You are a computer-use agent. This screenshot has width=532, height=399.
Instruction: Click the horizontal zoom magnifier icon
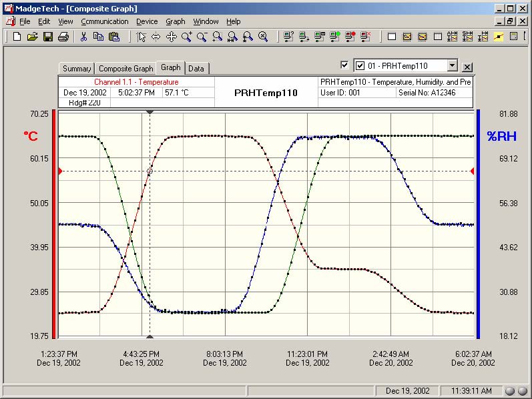232,36
